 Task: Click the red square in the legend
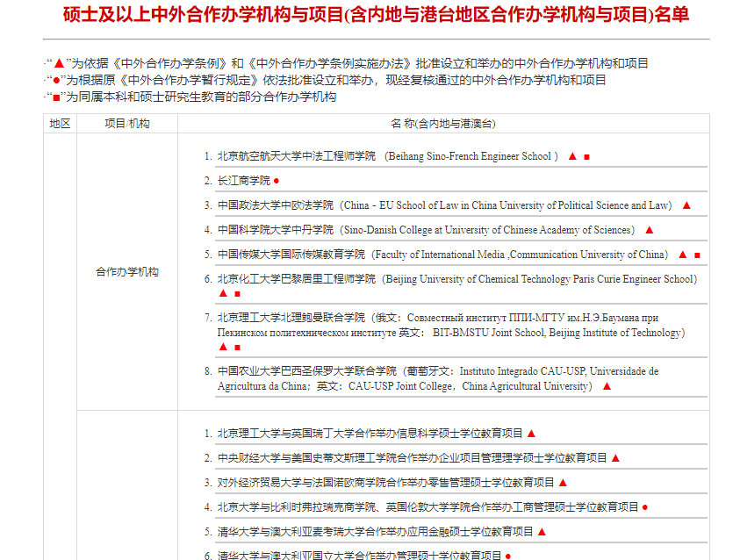(57, 97)
